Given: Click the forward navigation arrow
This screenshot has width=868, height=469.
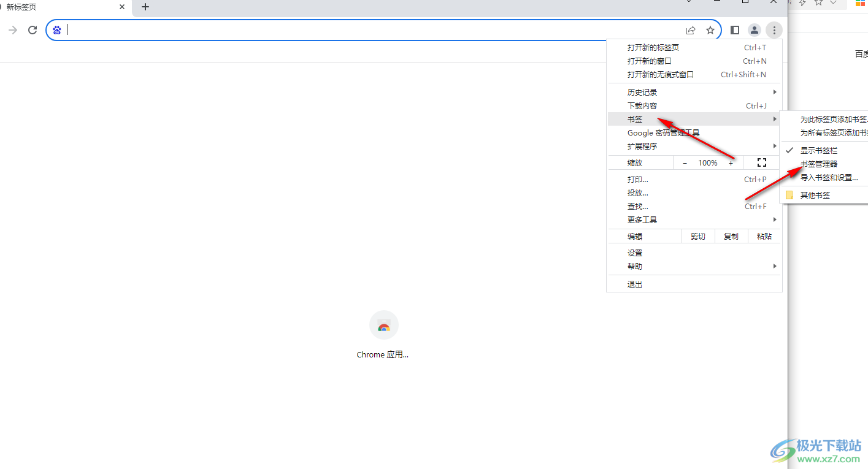Looking at the screenshot, I should pos(13,30).
